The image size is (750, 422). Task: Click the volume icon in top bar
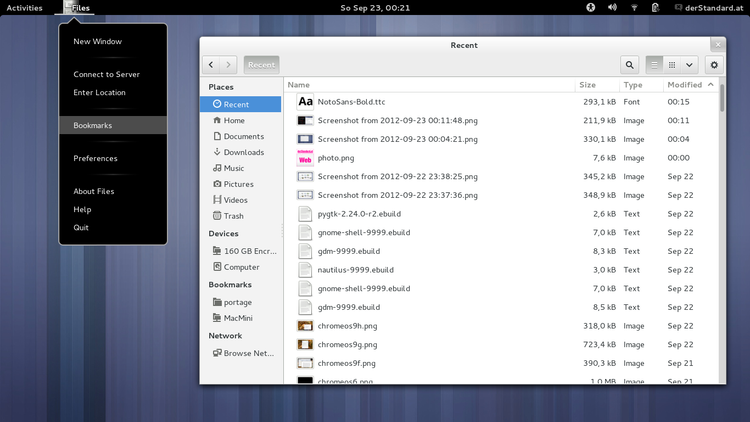tap(612, 8)
